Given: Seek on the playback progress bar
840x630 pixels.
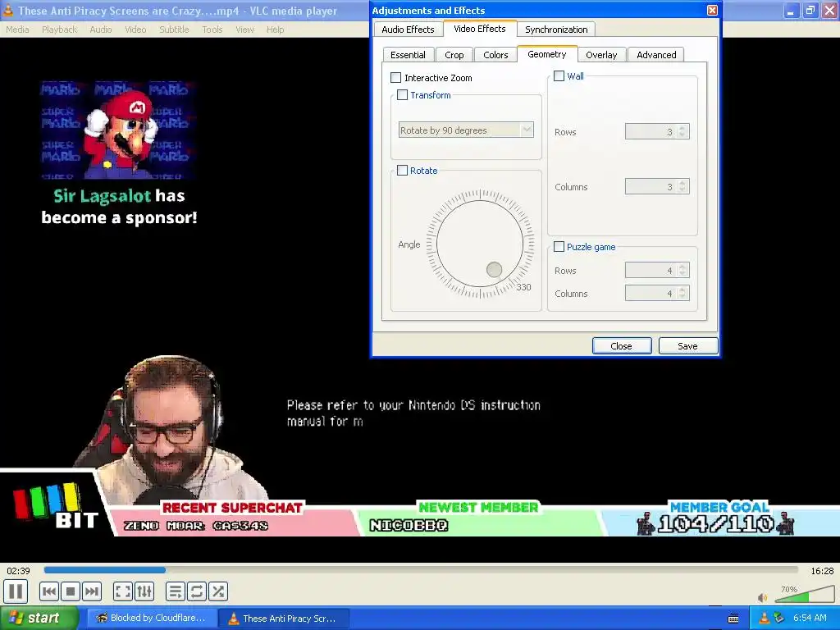Looking at the screenshot, I should click(421, 570).
